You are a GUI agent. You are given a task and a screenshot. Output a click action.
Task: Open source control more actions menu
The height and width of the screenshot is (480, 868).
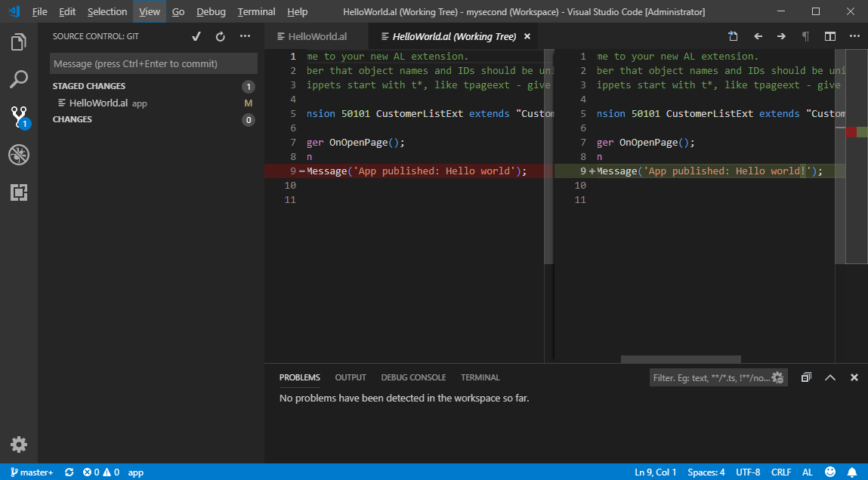(245, 36)
